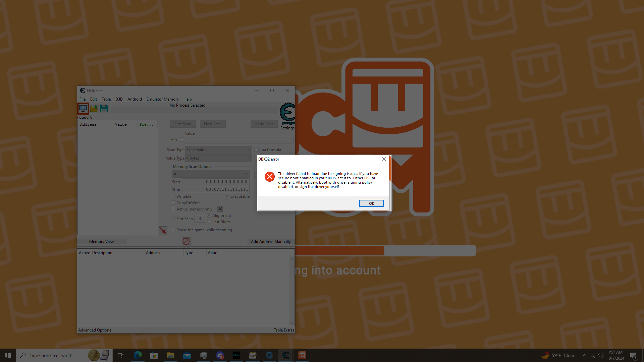The image size is (644, 362).
Task: Open the Table menu
Action: (106, 99)
